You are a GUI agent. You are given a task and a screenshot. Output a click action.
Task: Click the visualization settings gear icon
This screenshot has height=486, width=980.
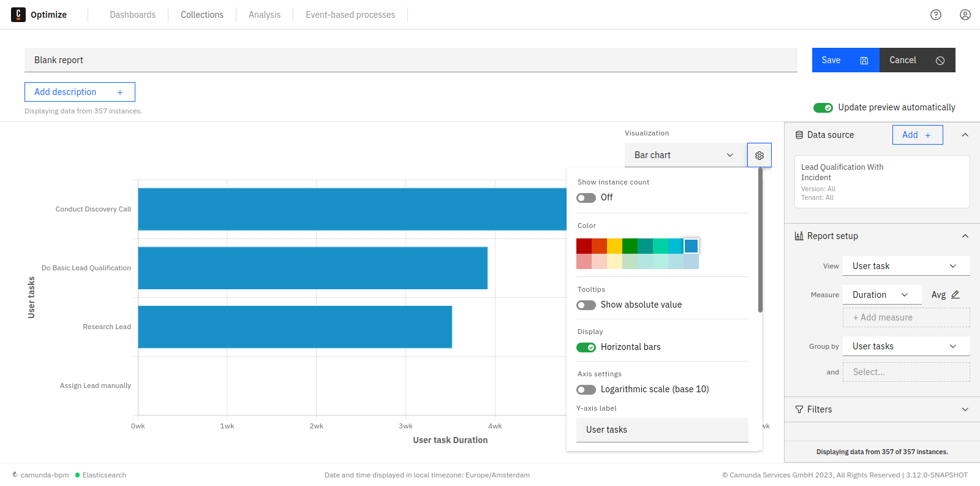tap(759, 156)
